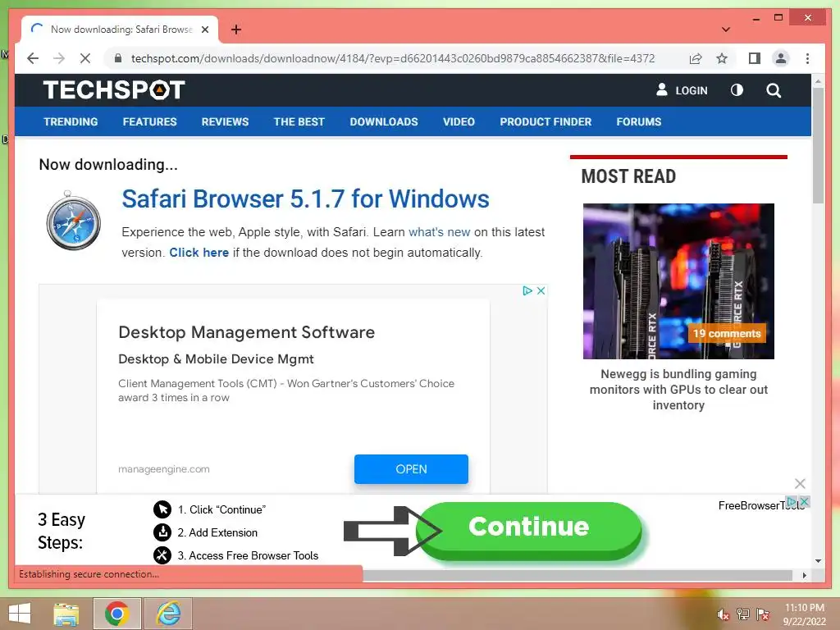The height and width of the screenshot is (630, 840).
Task: Click the vertical scrollbar up arrow
Action: click(818, 81)
